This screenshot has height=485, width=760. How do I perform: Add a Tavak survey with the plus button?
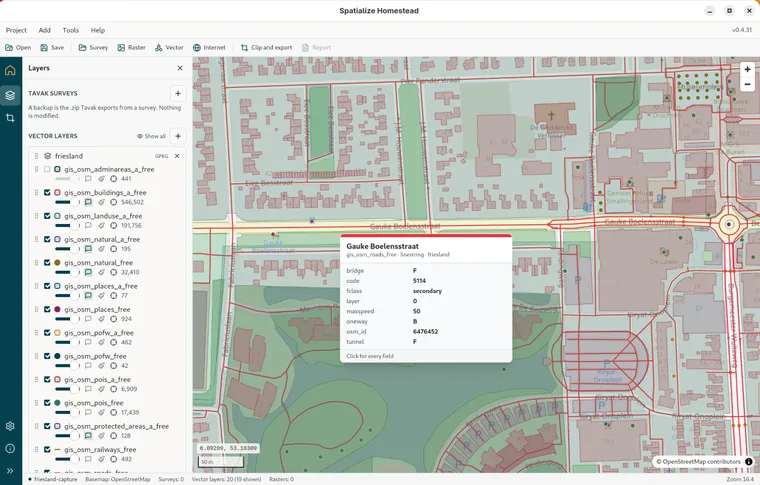point(178,94)
